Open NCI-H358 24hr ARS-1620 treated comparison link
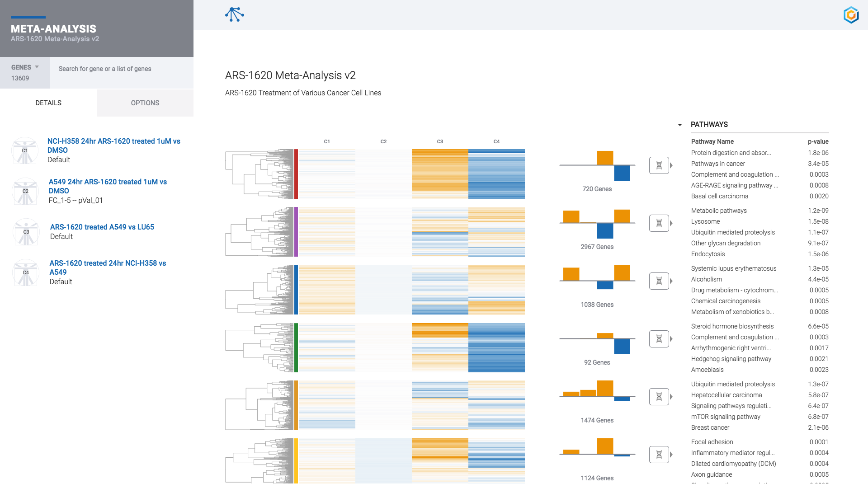 tap(114, 145)
